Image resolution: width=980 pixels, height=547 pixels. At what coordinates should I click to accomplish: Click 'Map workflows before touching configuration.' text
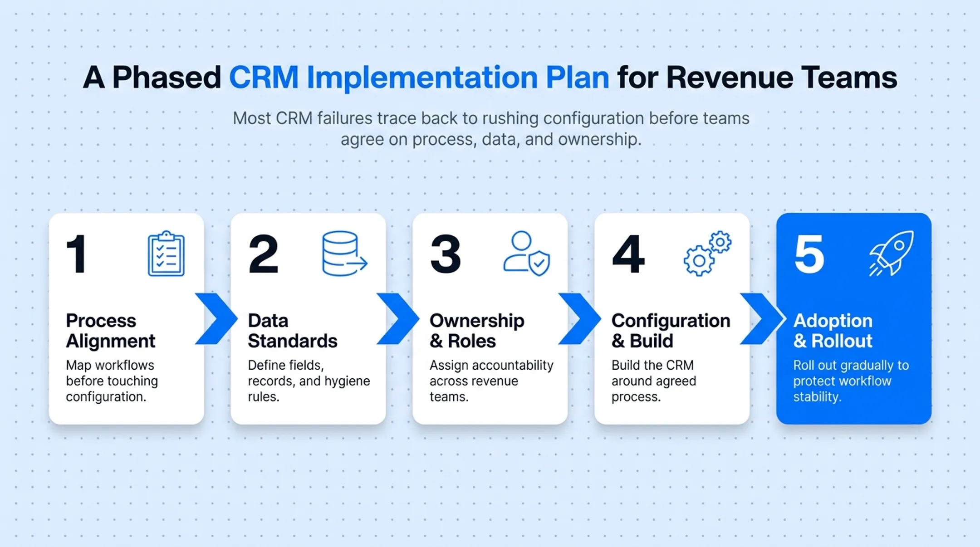click(x=112, y=381)
